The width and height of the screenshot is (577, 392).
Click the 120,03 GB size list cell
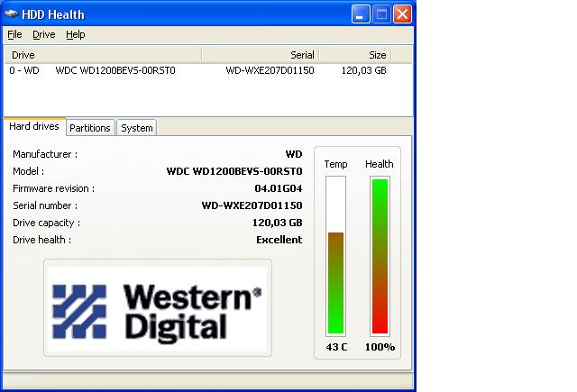[x=363, y=70]
